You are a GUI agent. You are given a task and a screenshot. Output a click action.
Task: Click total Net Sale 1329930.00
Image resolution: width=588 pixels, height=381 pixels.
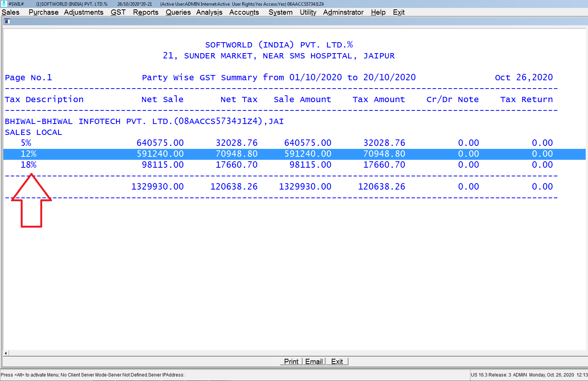[x=157, y=187]
